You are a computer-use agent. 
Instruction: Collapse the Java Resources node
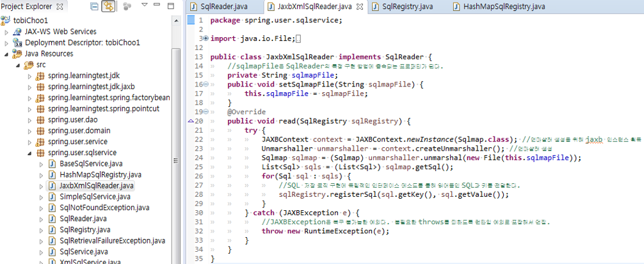click(6, 54)
